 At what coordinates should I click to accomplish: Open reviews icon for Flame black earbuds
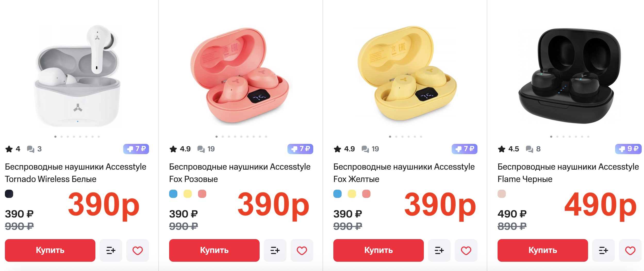[529, 149]
